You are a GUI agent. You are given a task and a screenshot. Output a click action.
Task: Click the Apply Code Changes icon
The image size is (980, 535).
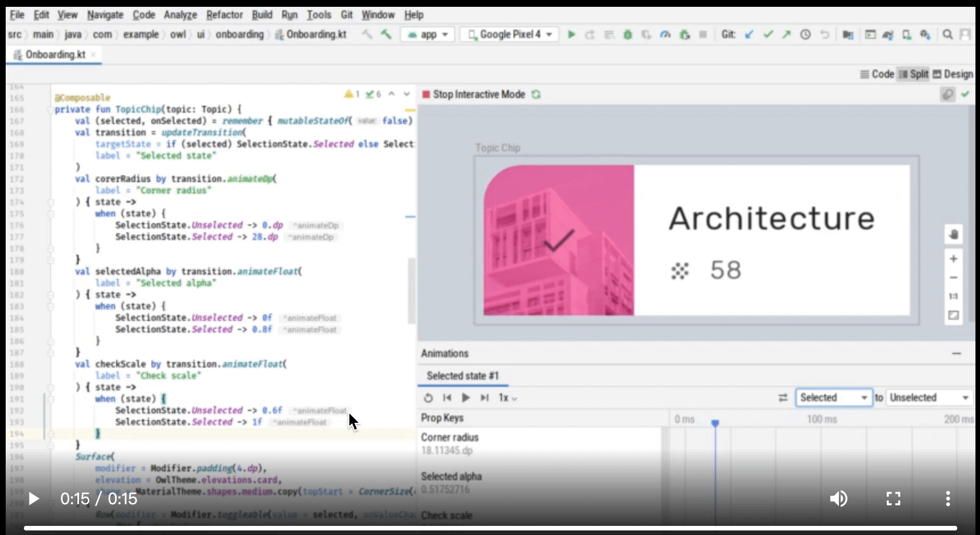[609, 35]
